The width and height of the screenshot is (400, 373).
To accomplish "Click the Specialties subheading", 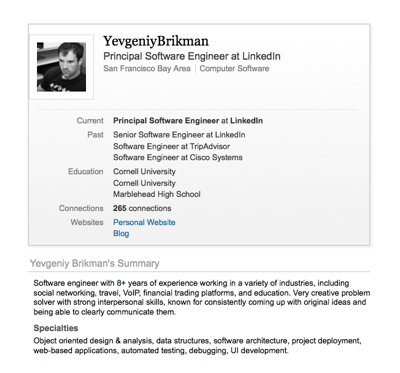I will [x=56, y=328].
